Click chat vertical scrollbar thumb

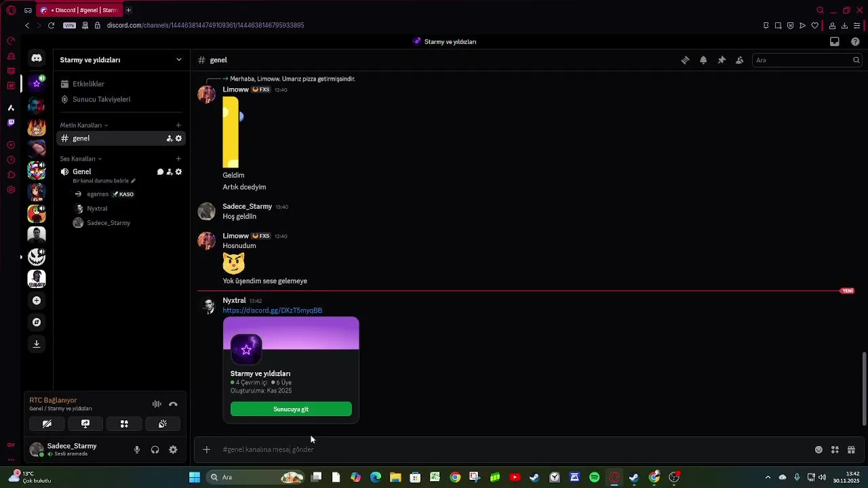coord(863,388)
